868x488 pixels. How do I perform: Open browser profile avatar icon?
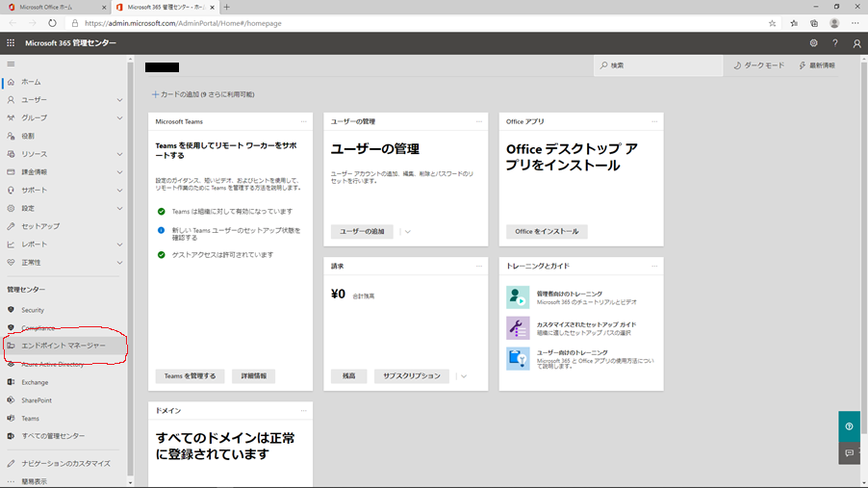coord(834,23)
